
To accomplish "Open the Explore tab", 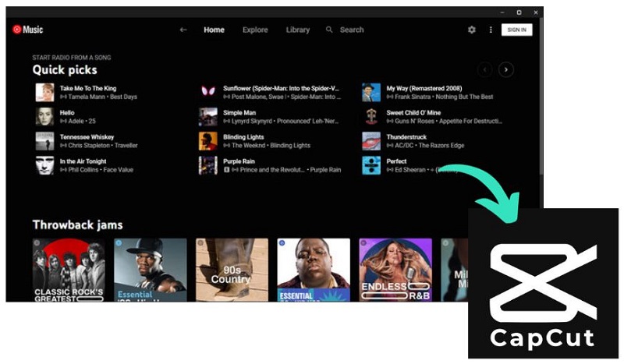I will click(255, 30).
